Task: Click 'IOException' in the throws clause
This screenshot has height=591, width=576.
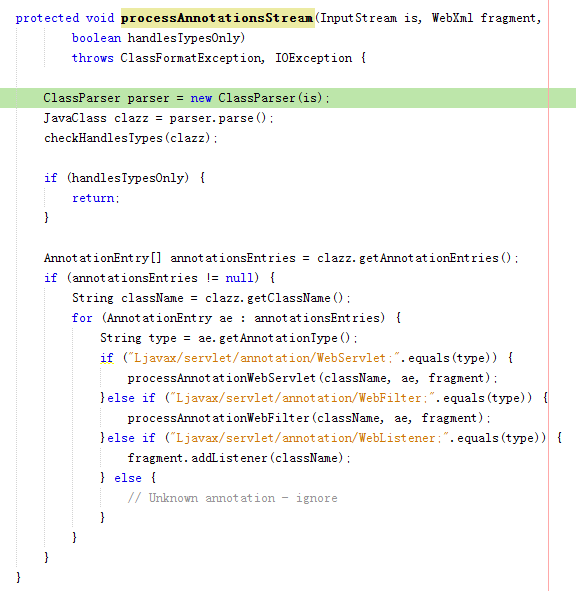Action: [x=313, y=58]
